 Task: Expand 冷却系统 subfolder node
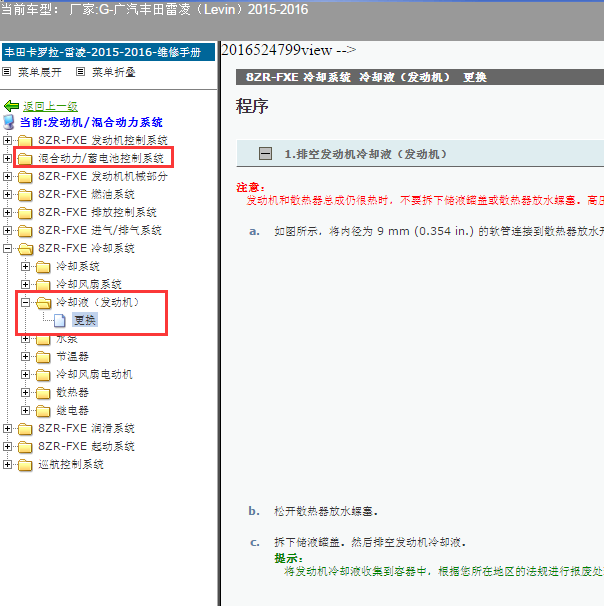click(x=26, y=267)
